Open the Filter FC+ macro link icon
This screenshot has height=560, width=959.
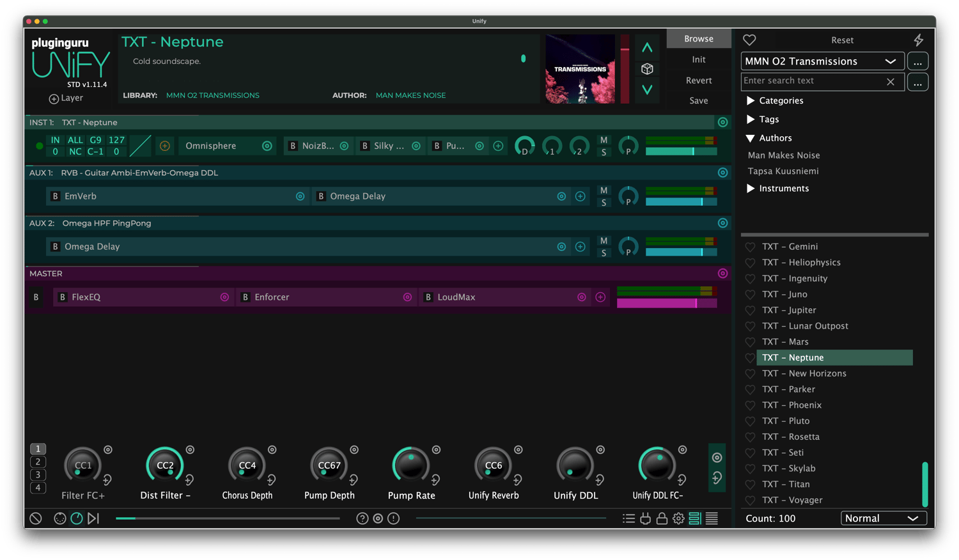click(x=107, y=479)
